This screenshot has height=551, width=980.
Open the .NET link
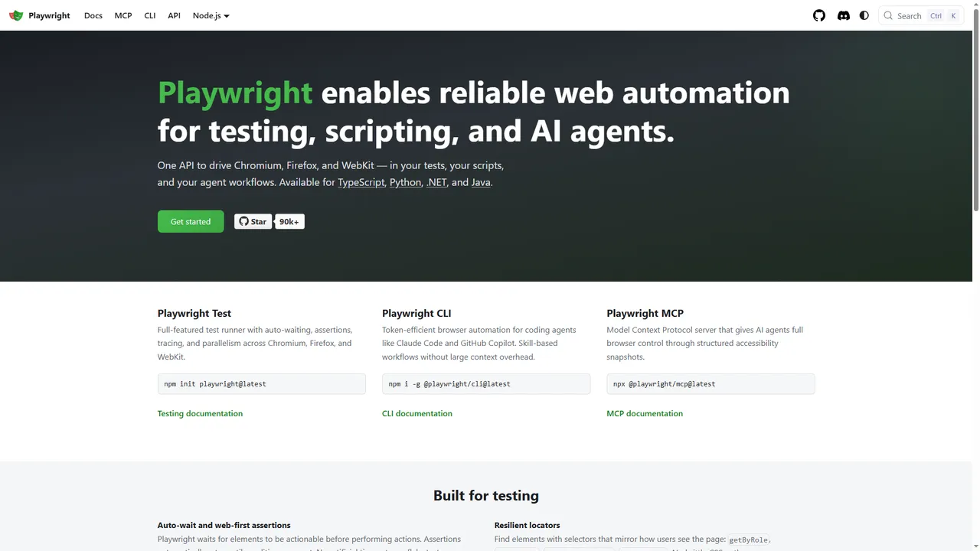(x=436, y=182)
